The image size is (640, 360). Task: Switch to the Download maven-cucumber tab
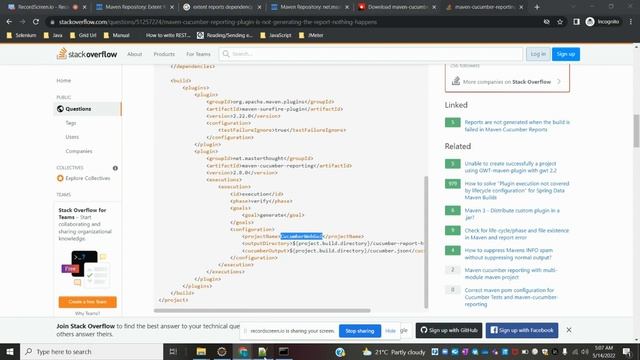397,7
